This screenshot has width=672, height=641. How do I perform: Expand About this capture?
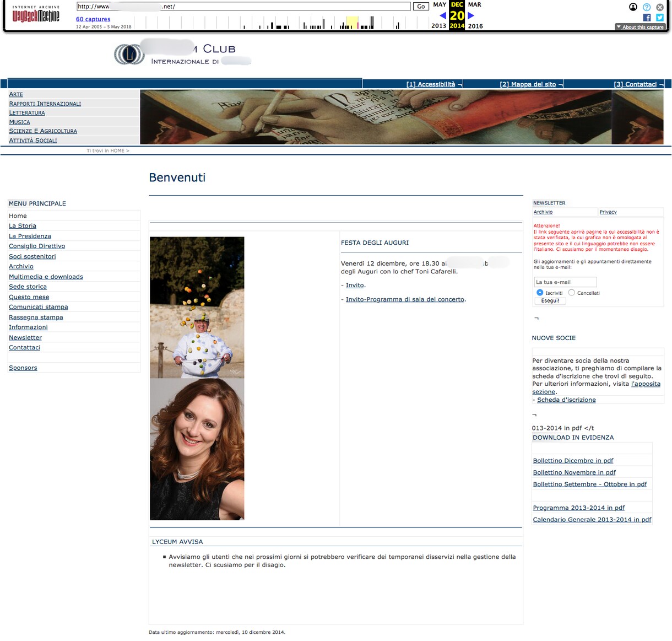(640, 27)
